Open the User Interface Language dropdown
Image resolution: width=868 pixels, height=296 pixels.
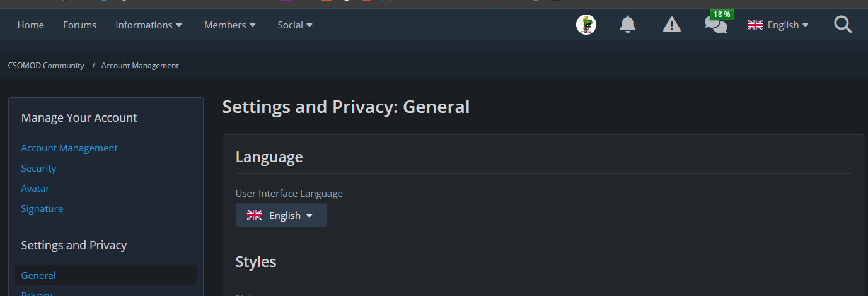[281, 215]
